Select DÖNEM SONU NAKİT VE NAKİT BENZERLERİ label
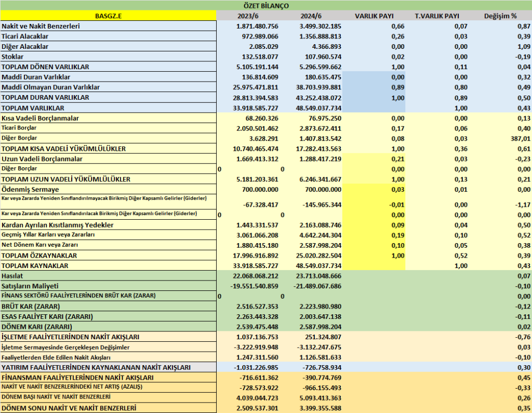 [x=69, y=408]
